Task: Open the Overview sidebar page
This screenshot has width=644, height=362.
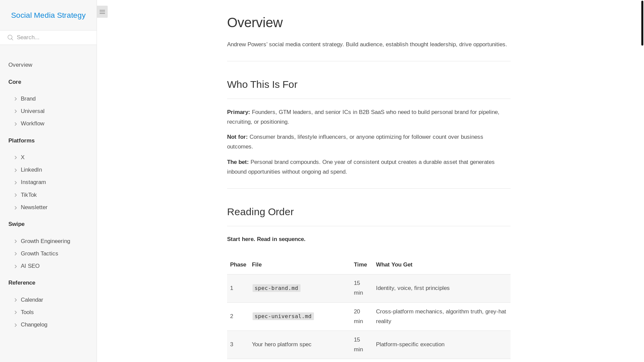Action: coord(20,65)
